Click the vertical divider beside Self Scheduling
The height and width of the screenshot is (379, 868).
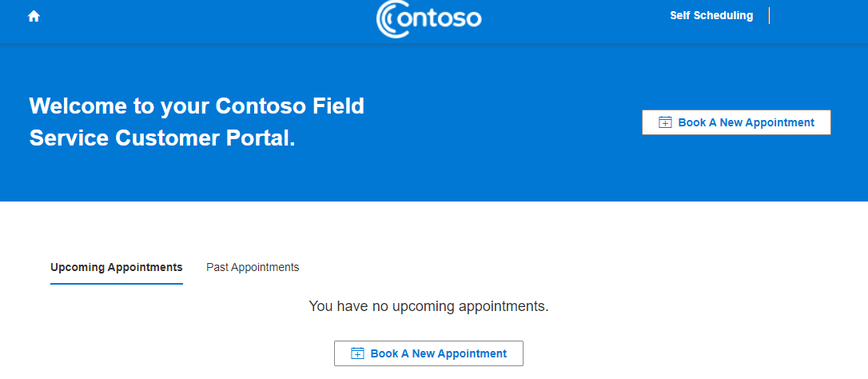[x=769, y=15]
